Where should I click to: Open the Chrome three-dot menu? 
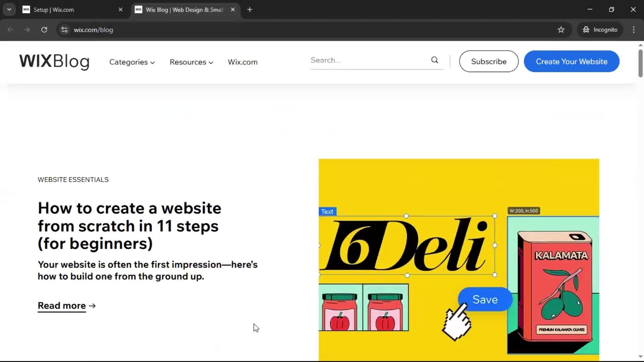(x=634, y=30)
